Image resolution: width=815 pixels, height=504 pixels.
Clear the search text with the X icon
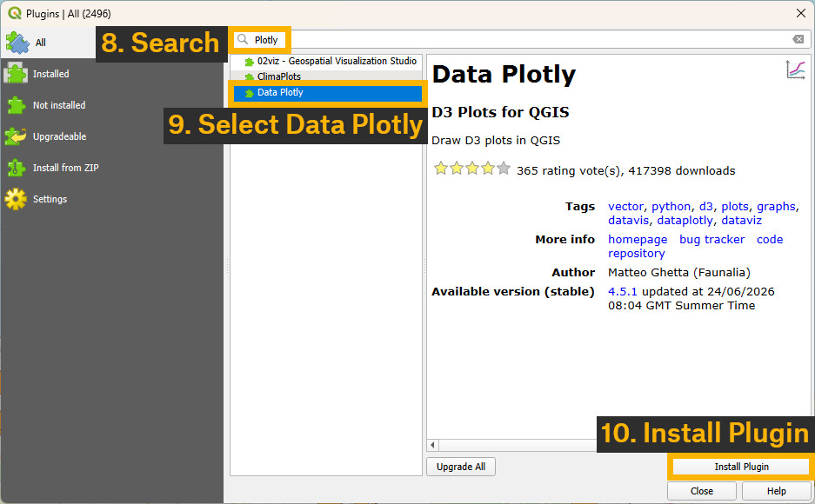(798, 39)
